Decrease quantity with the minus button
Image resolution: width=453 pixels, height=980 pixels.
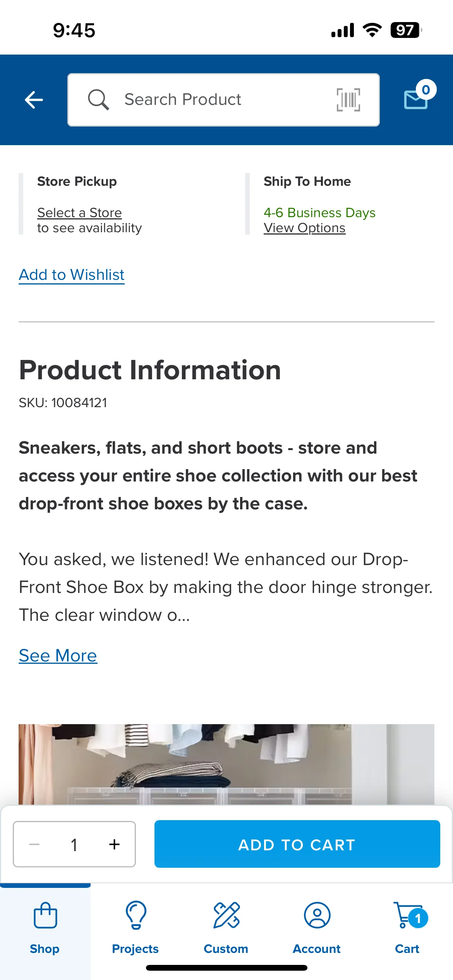pos(34,844)
